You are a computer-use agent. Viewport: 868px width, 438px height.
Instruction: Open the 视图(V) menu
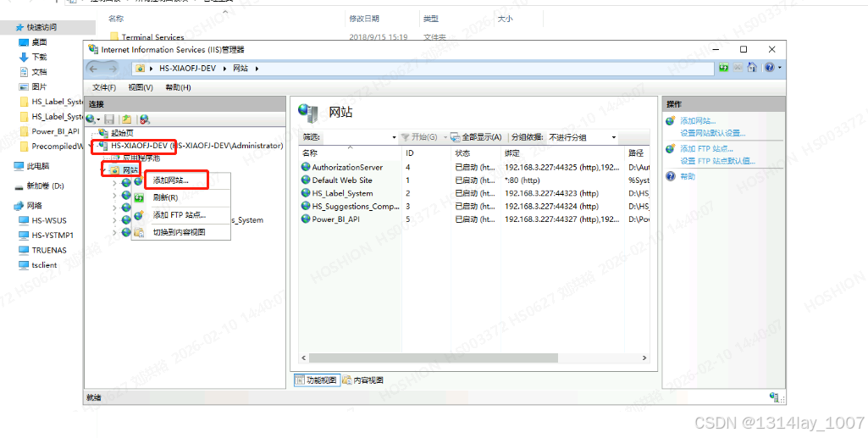coord(141,87)
